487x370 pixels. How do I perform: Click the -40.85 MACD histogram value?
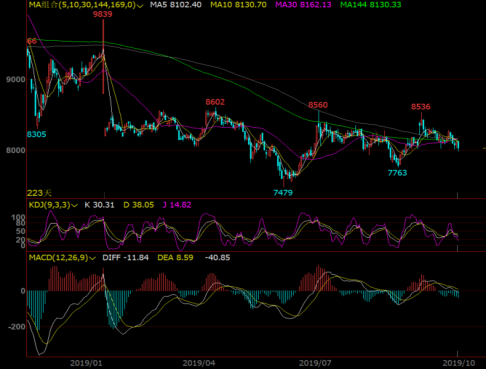(x=217, y=258)
